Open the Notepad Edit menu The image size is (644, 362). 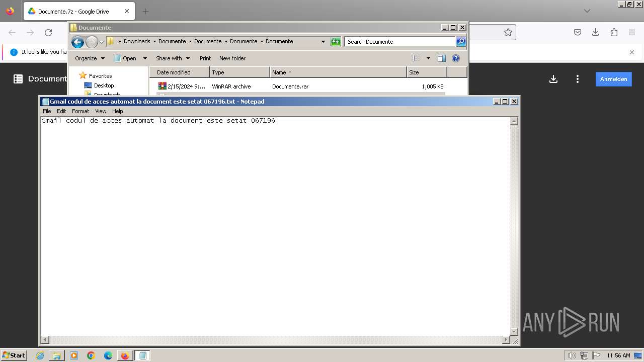coord(61,111)
